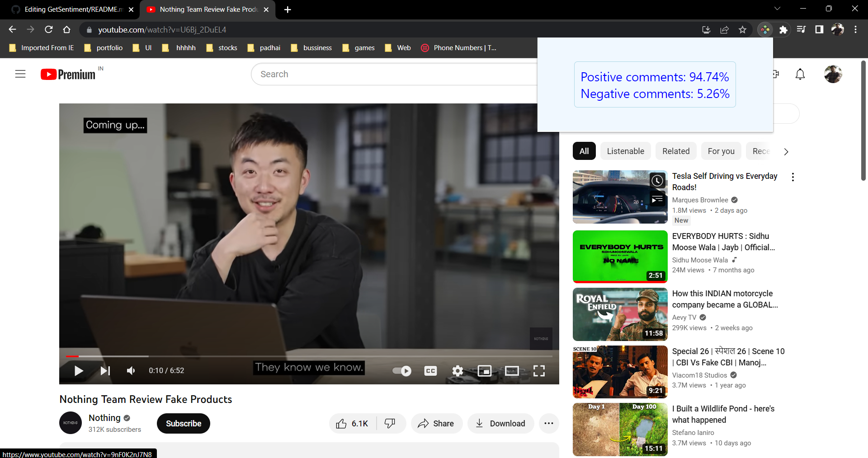Download the video
The width and height of the screenshot is (868, 458).
tap(501, 424)
